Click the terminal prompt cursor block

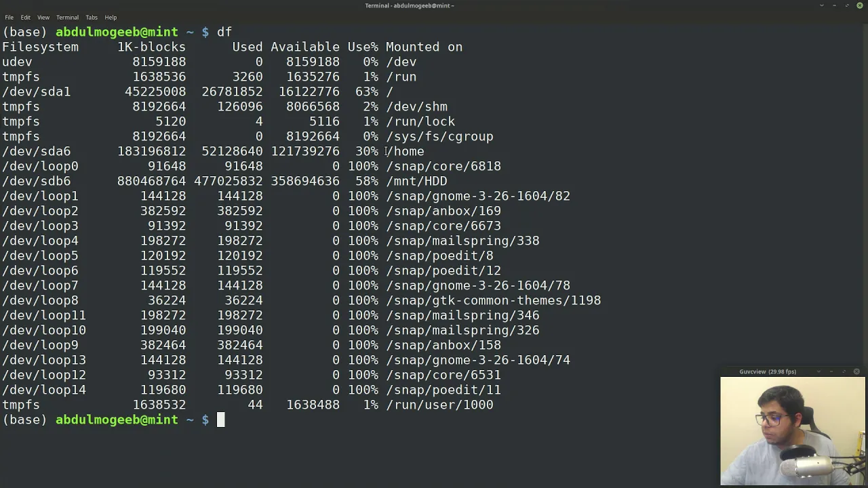220,420
